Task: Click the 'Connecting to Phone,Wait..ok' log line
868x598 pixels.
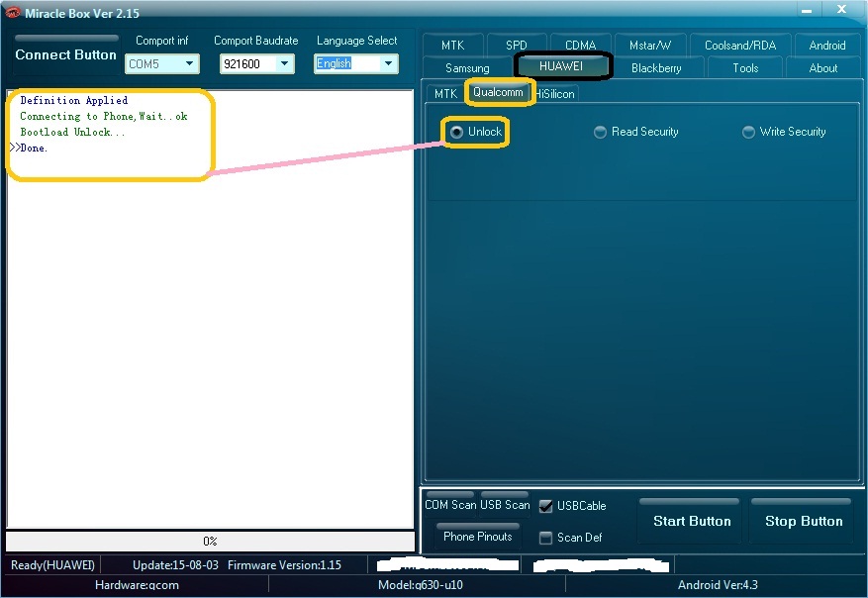Action: [x=104, y=116]
